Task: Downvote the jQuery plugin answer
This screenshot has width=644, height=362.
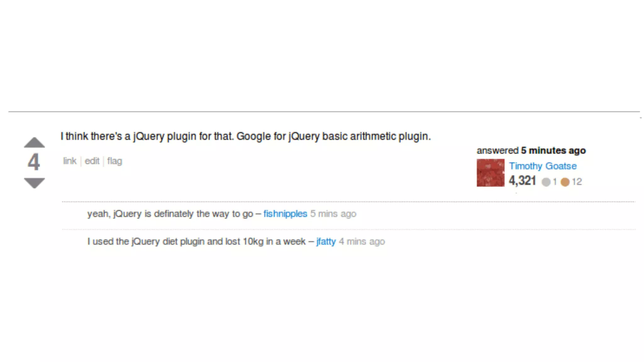Action: pyautogui.click(x=34, y=183)
